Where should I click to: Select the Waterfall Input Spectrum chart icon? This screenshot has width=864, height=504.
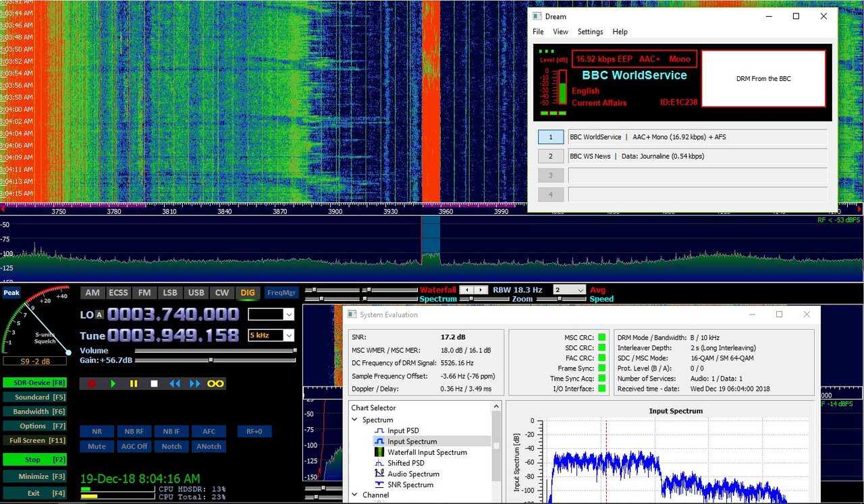click(x=379, y=452)
